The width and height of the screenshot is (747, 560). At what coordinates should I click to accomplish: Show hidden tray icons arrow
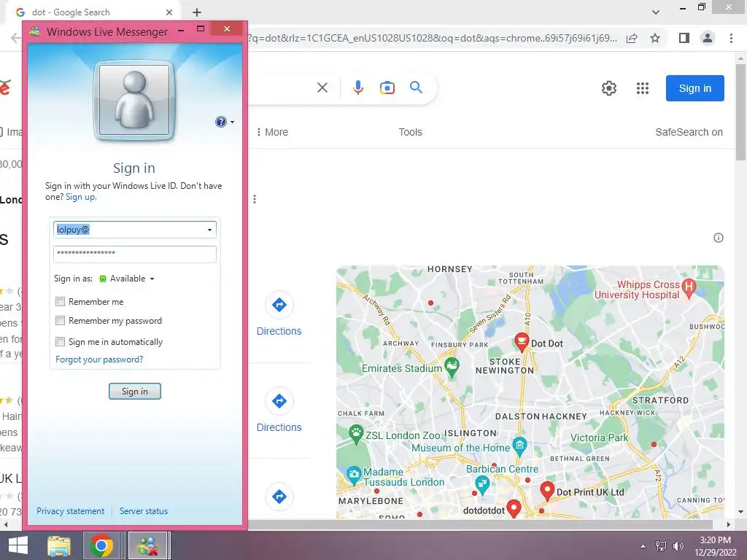click(643, 546)
